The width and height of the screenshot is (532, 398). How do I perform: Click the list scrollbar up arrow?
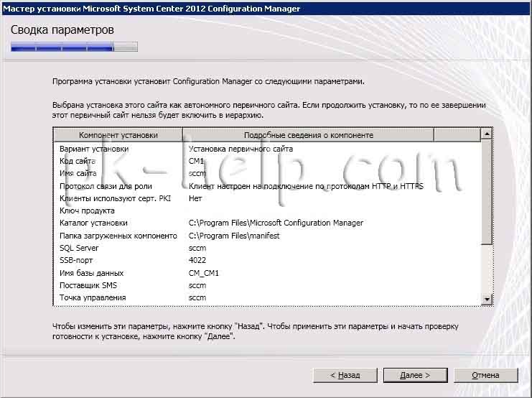point(487,134)
